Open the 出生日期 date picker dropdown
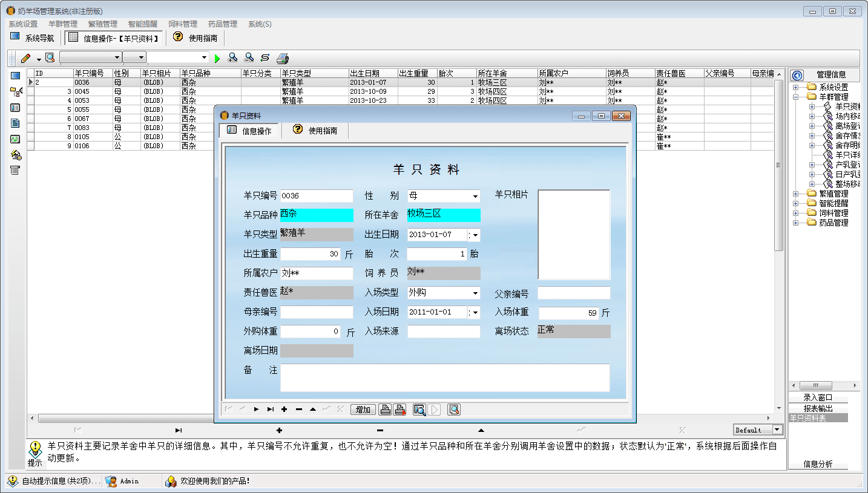868x493 pixels. coord(475,235)
